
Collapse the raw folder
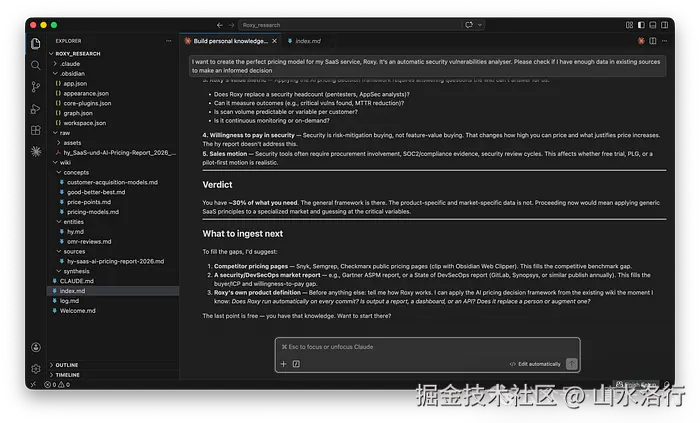[x=113, y=133]
